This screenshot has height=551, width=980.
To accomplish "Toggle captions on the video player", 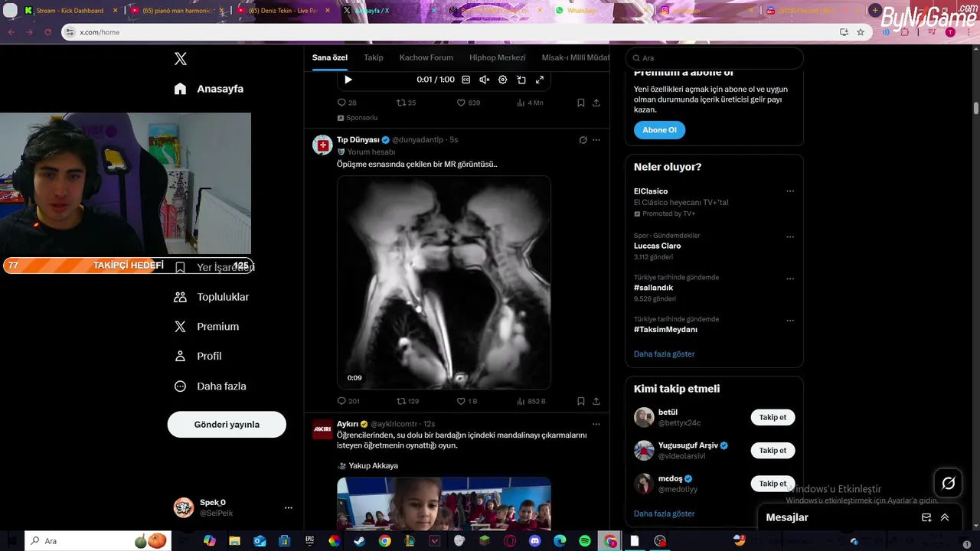I will coord(465,80).
